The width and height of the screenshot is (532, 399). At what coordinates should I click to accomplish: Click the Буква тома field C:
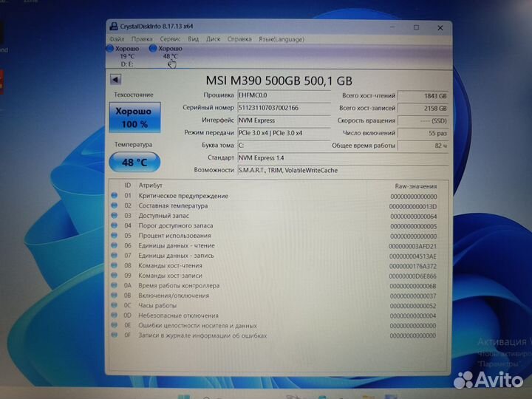[x=284, y=146]
